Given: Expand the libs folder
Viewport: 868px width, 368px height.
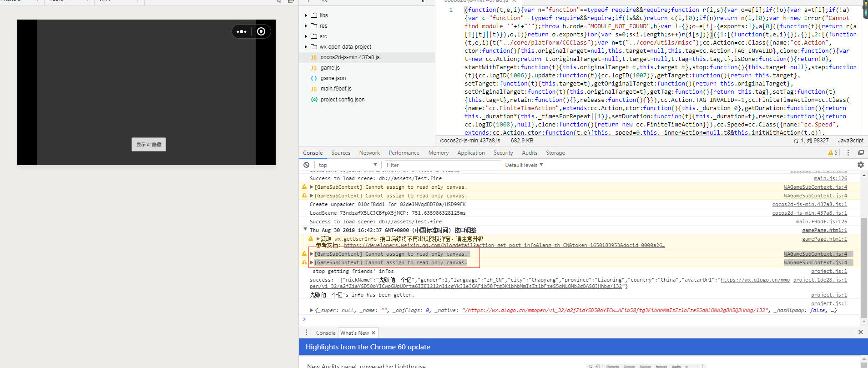Looking at the screenshot, I should (x=306, y=15).
